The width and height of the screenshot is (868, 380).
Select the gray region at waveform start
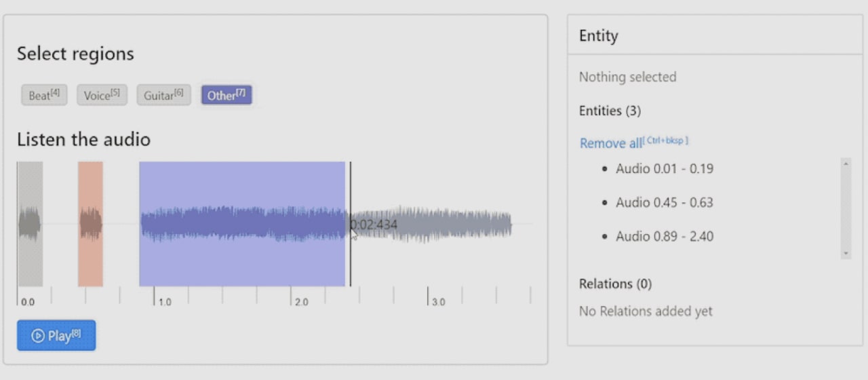(30, 224)
